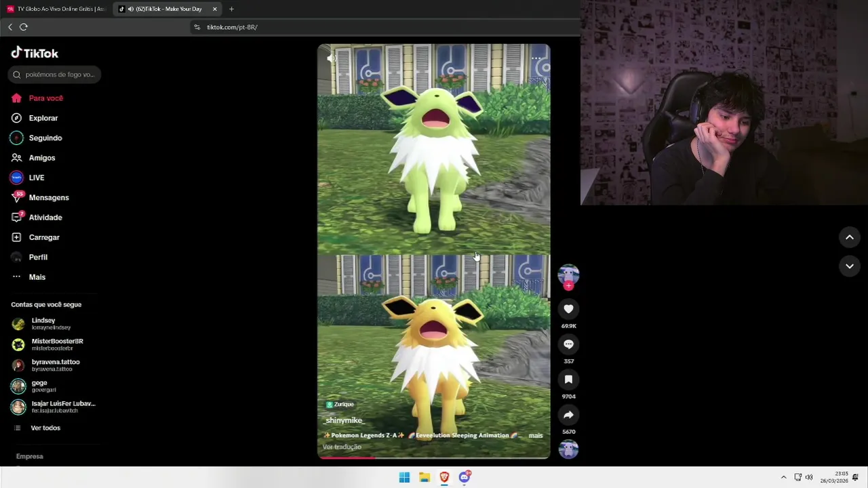Click the tiktok.com/pt-BR/ address bar
The image size is (868, 488).
point(232,27)
